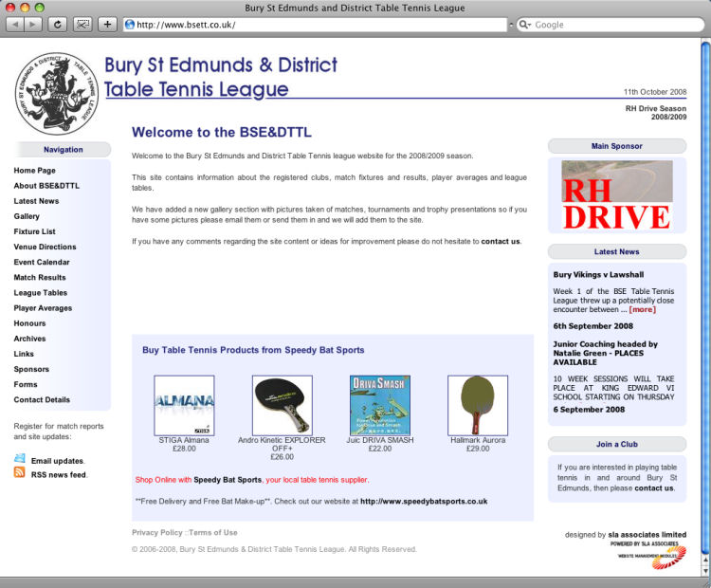Select Fixture List from navigation
The height and width of the screenshot is (588, 711).
[x=34, y=231]
